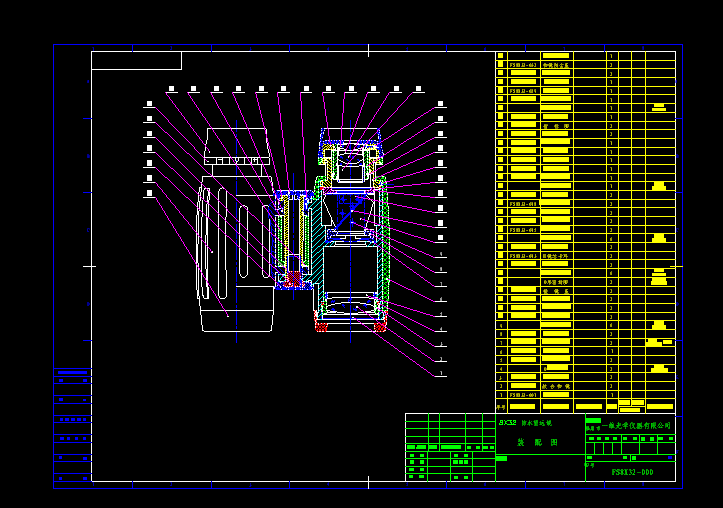The height and width of the screenshot is (508, 723).
Task: Select the 8X32 防水望远镜 product name text
Action: (x=525, y=423)
